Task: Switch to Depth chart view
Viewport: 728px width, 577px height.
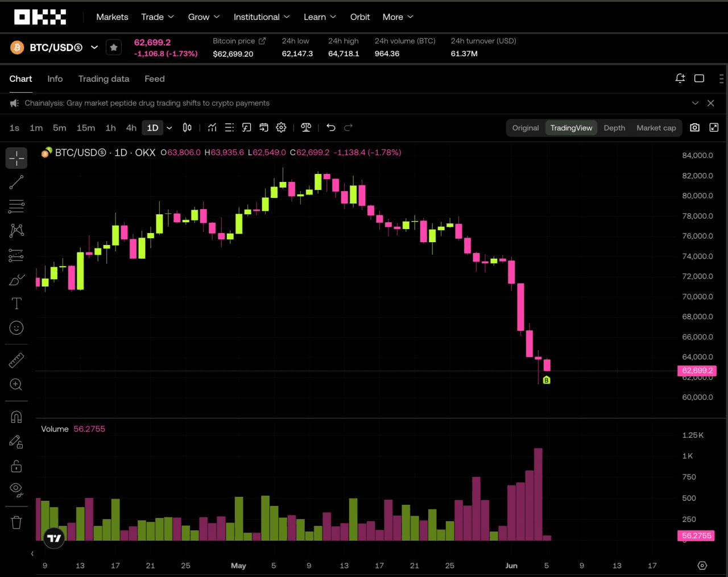Action: pos(614,128)
